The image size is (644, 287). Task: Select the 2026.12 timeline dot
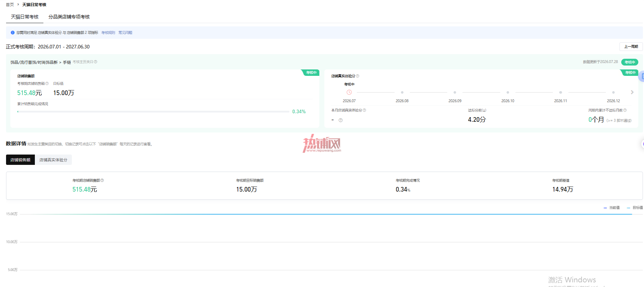coord(613,92)
